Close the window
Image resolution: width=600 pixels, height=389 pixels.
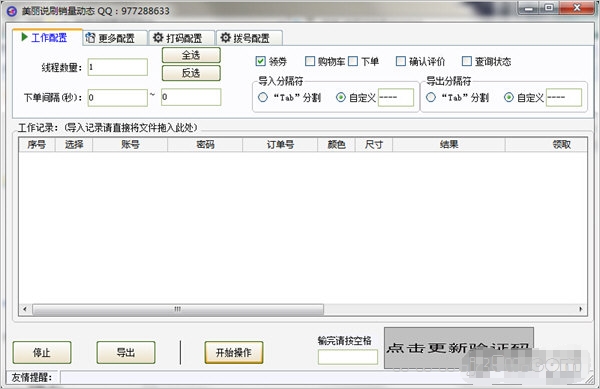coord(577,8)
